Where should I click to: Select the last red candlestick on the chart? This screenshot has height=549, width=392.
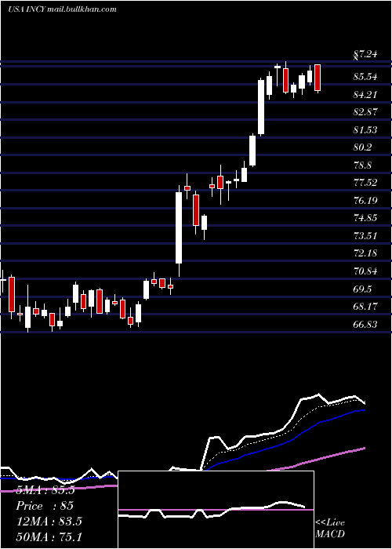point(318,78)
